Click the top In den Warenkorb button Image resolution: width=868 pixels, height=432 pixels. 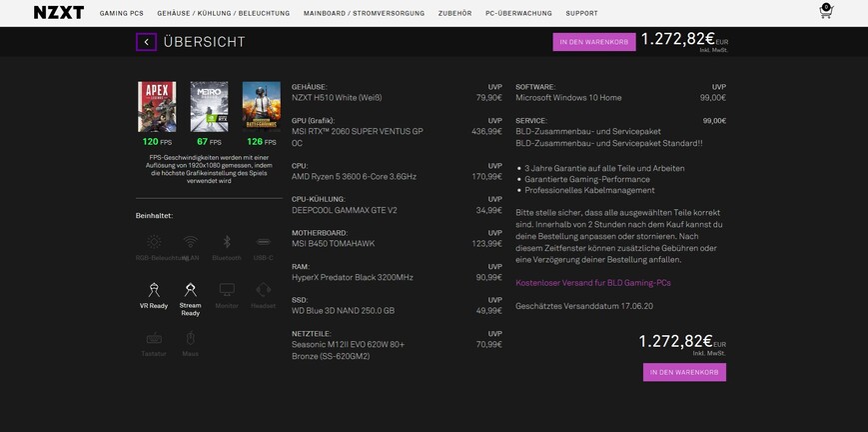click(x=594, y=42)
